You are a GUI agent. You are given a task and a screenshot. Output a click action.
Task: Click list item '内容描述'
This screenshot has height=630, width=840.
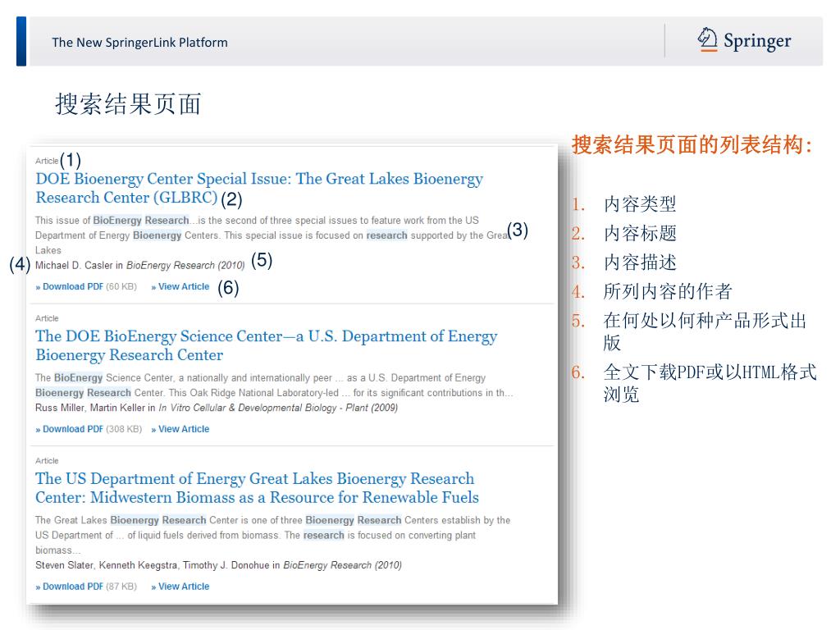click(640, 262)
